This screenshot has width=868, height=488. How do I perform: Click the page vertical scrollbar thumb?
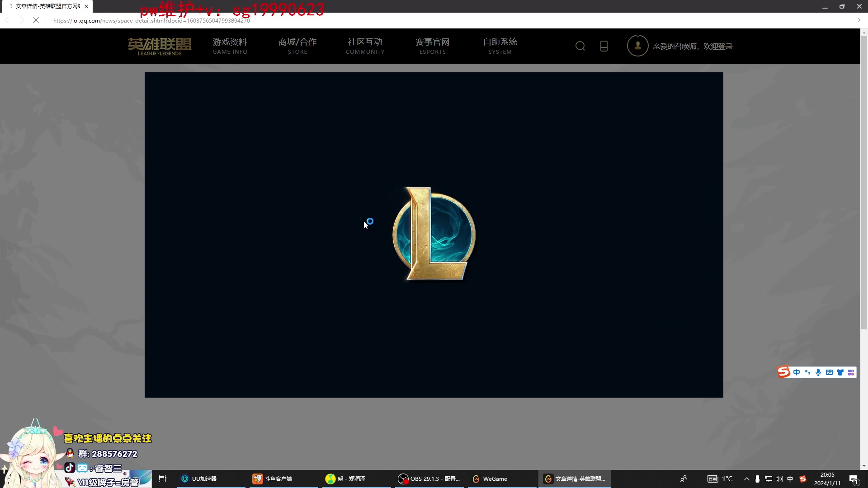tap(864, 183)
